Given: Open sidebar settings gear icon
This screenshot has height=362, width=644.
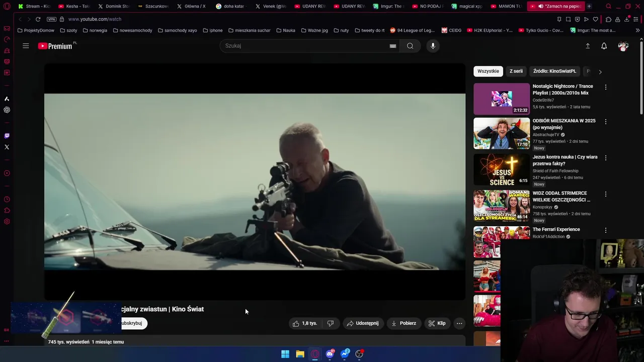Looking at the screenshot, I should pyautogui.click(x=7, y=221).
